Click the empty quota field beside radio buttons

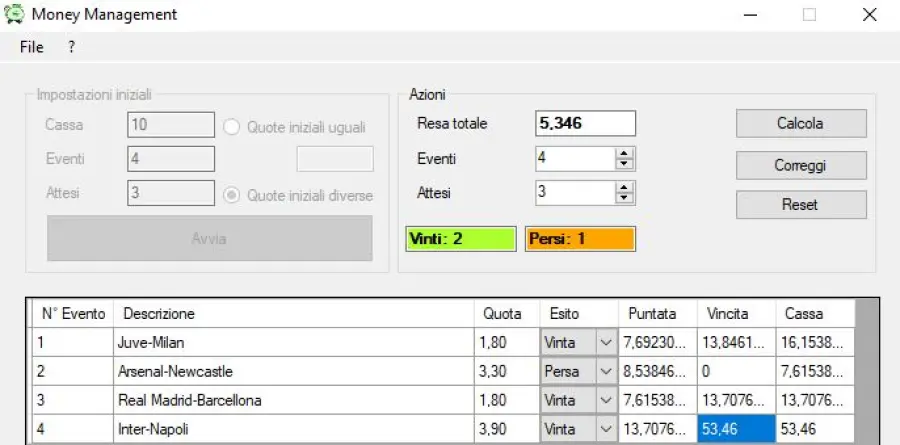335,159
